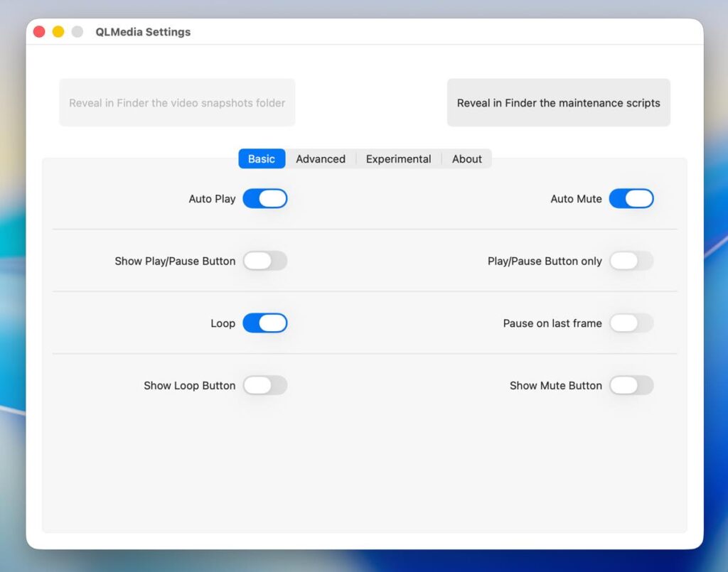Click the 'Pause on last frame' text label
The height and width of the screenshot is (572, 728).
click(552, 323)
